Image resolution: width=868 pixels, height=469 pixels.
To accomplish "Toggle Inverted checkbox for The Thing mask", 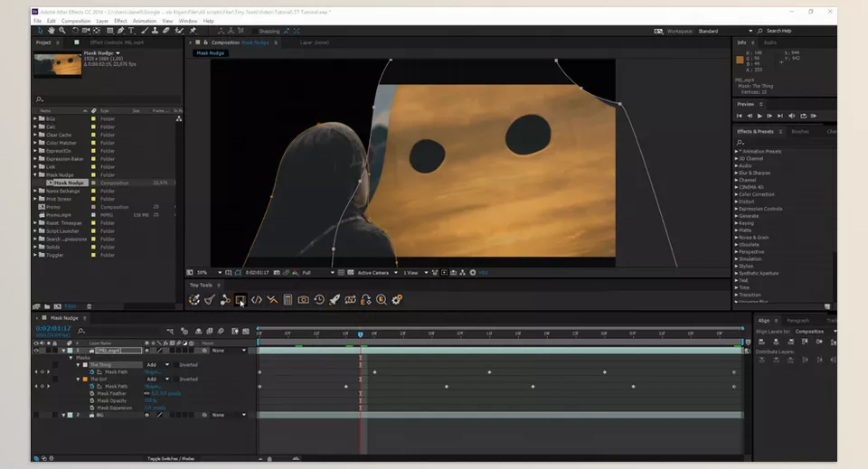I will point(175,365).
